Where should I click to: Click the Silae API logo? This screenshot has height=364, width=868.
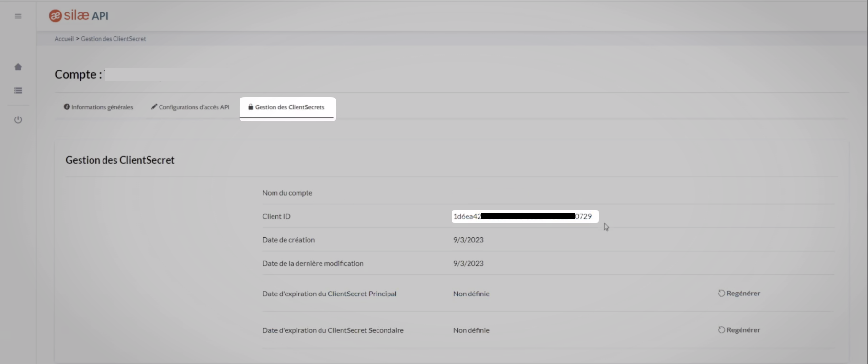[x=79, y=16]
